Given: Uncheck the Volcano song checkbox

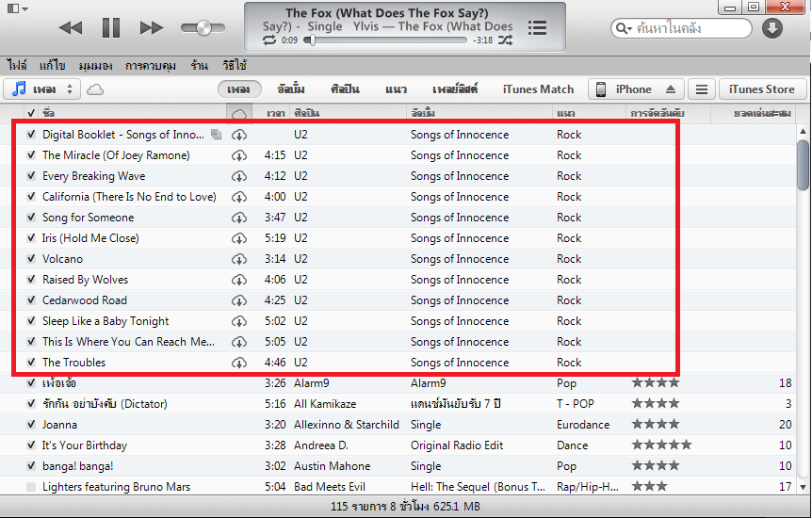Looking at the screenshot, I should tap(31, 258).
